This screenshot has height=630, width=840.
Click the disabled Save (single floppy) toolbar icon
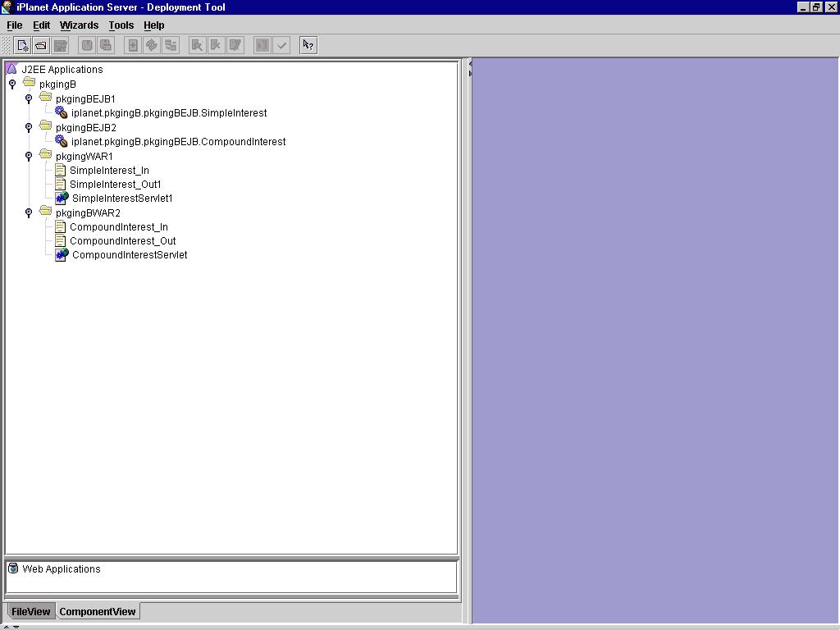(x=87, y=46)
